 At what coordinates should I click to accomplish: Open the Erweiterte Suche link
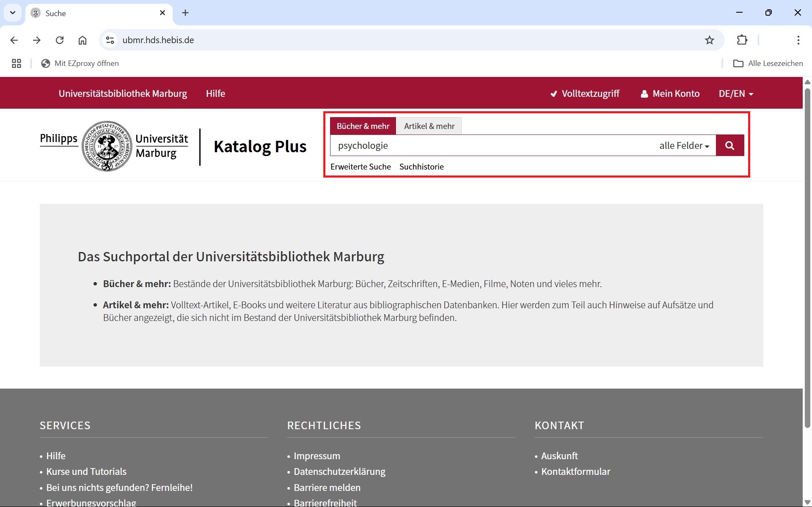[x=361, y=167]
